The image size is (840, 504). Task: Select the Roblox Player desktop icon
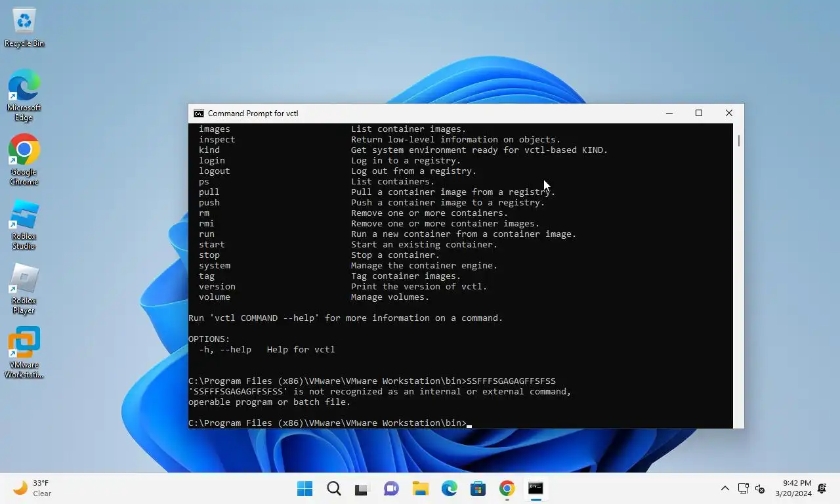point(24,289)
